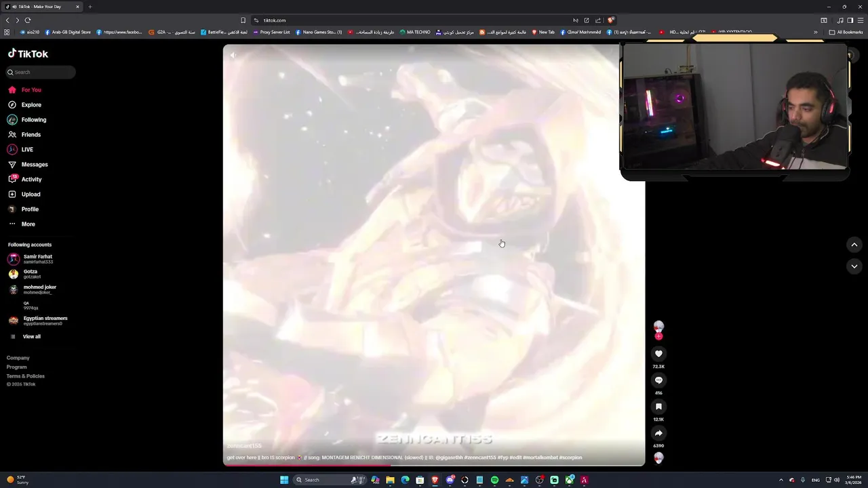
Task: Open the MA TECHNO bookmark
Action: 415,32
